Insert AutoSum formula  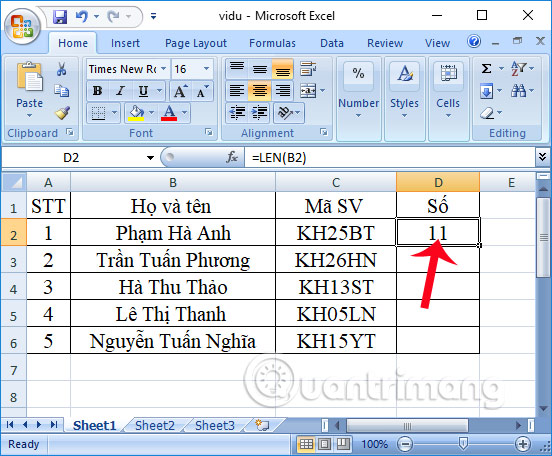click(487, 68)
